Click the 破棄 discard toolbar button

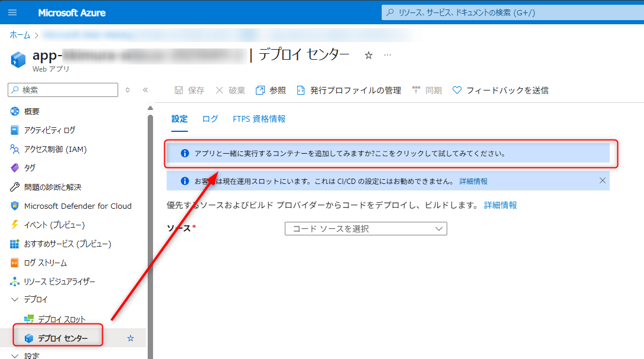tap(230, 90)
